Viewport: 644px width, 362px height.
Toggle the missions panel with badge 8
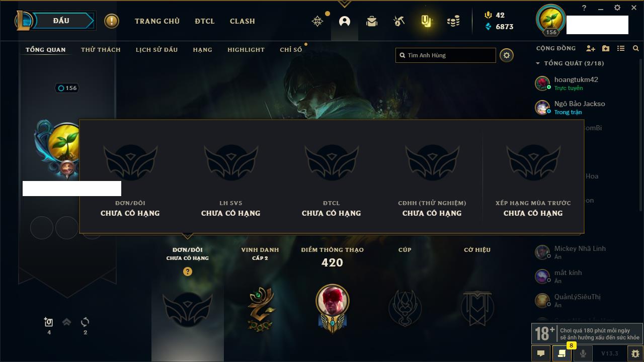click(x=562, y=353)
